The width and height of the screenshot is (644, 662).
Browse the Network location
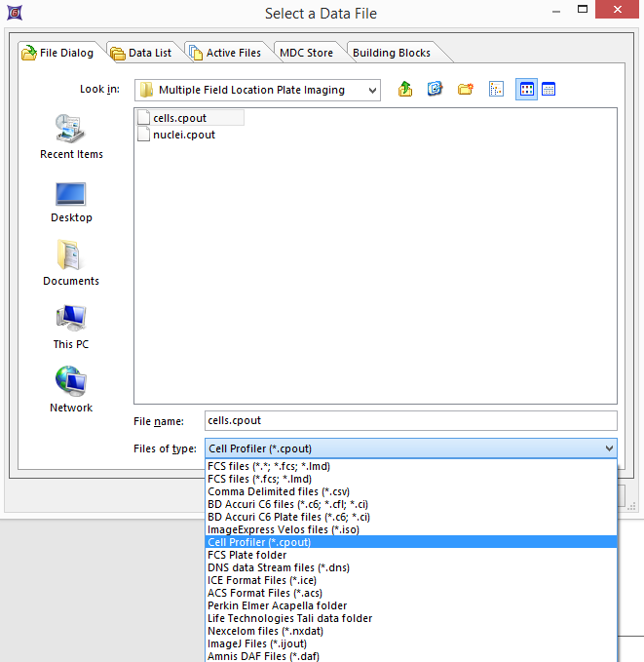(71, 390)
